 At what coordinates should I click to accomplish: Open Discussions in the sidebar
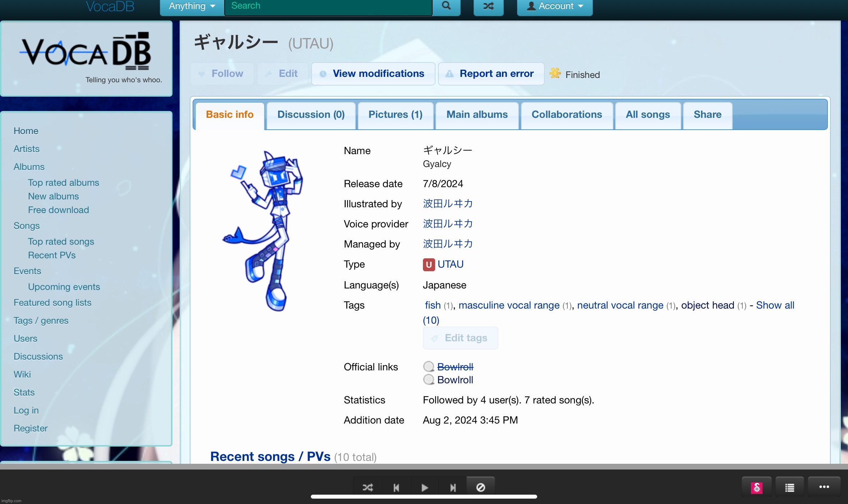(38, 356)
